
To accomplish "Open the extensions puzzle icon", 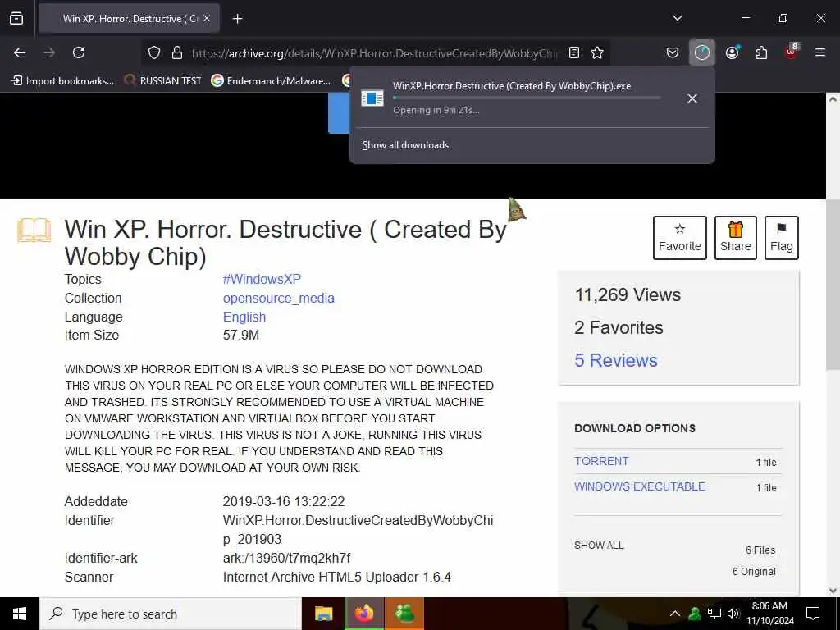I will [761, 52].
